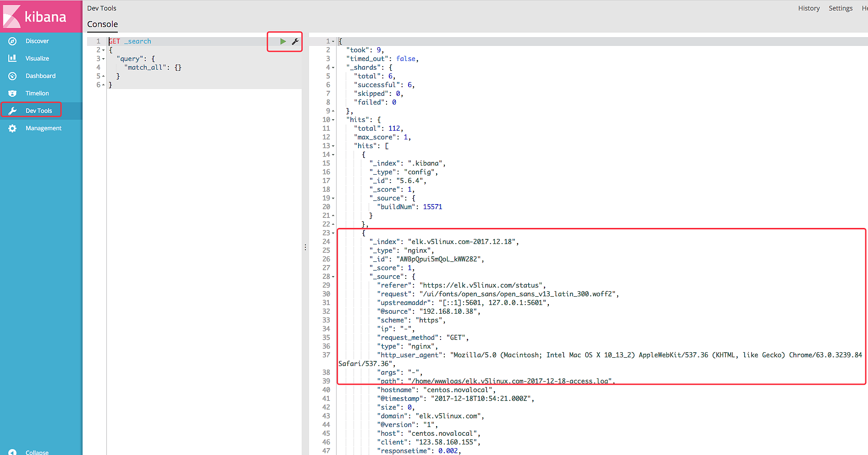The height and width of the screenshot is (455, 868).
Task: Fold the nginx hit at response line 23
Action: point(333,233)
